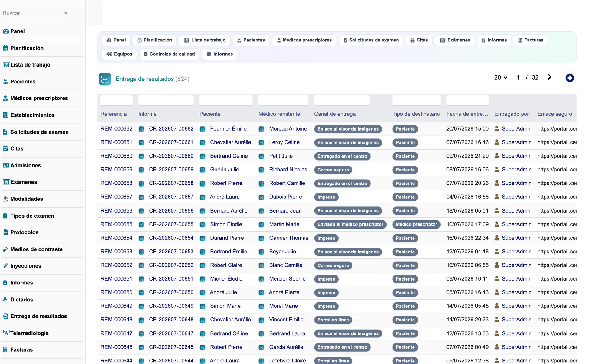
Task: Switch to the Solicitudes de examen tab
Action: click(371, 40)
